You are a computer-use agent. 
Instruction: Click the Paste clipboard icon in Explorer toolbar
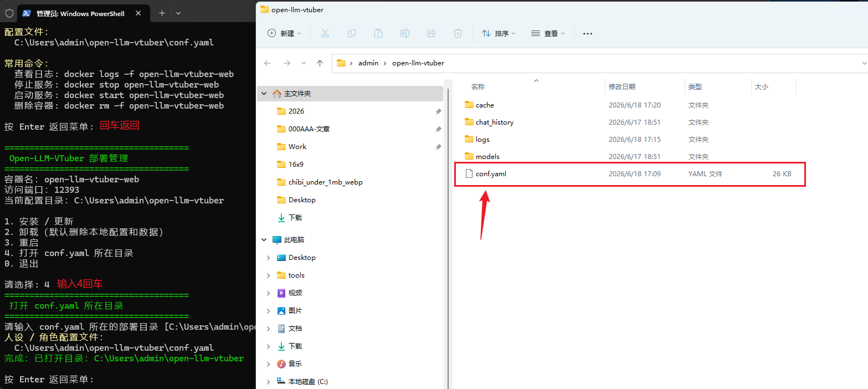378,33
